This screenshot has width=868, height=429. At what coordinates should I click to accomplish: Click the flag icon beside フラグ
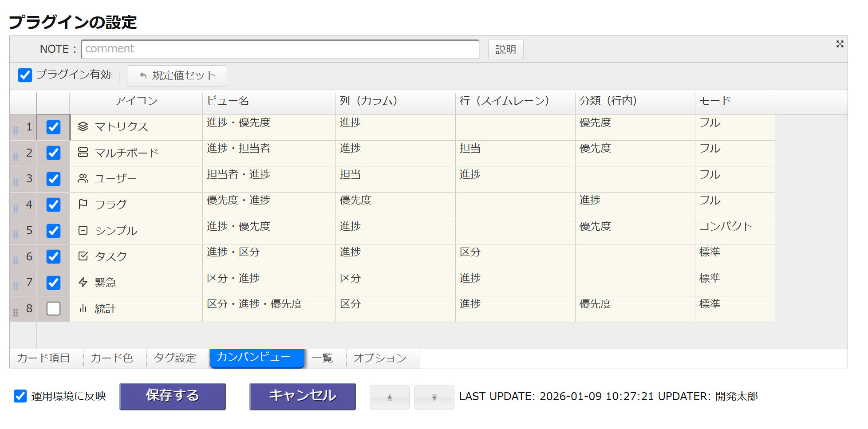(x=83, y=205)
